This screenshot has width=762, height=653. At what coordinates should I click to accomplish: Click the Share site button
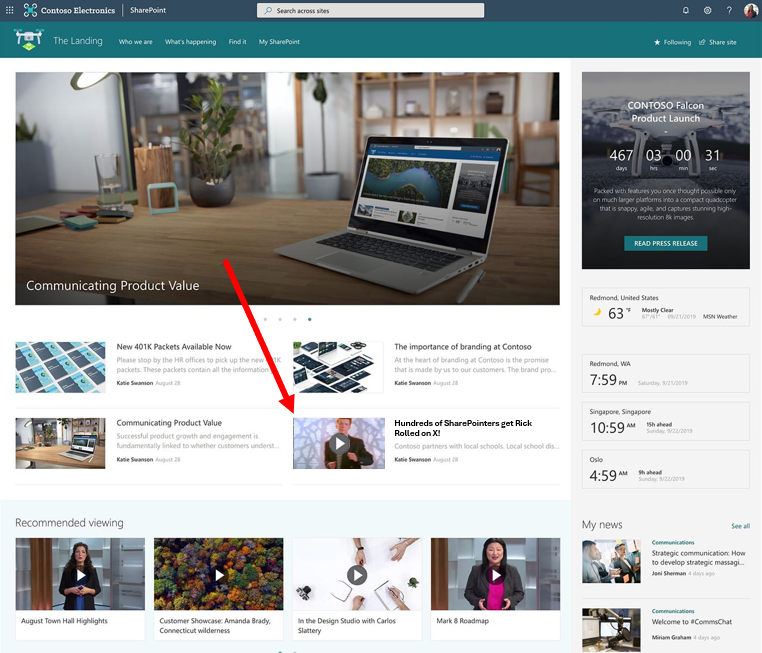click(718, 42)
